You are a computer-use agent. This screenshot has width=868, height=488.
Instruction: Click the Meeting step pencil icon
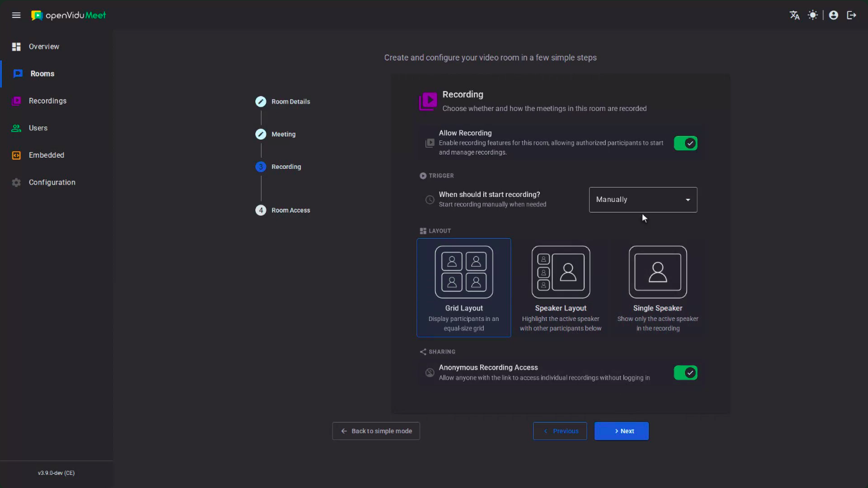(261, 134)
